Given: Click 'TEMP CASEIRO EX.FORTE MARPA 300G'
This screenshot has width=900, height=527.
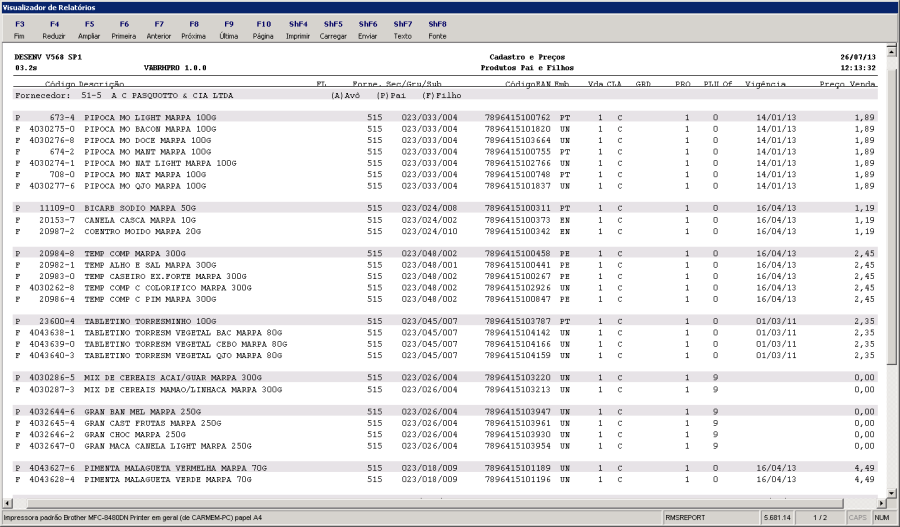Looking at the screenshot, I should [x=165, y=276].
